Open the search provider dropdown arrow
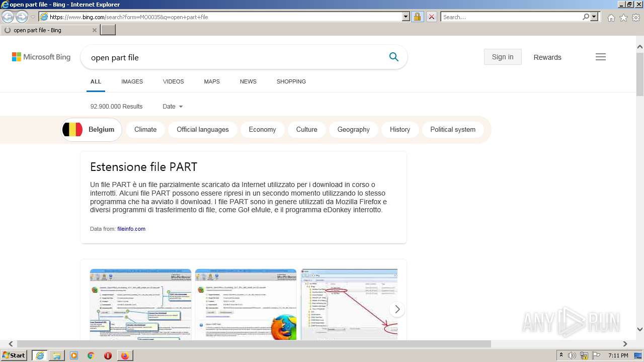Viewport: 644px width, 362px height. 595,17
